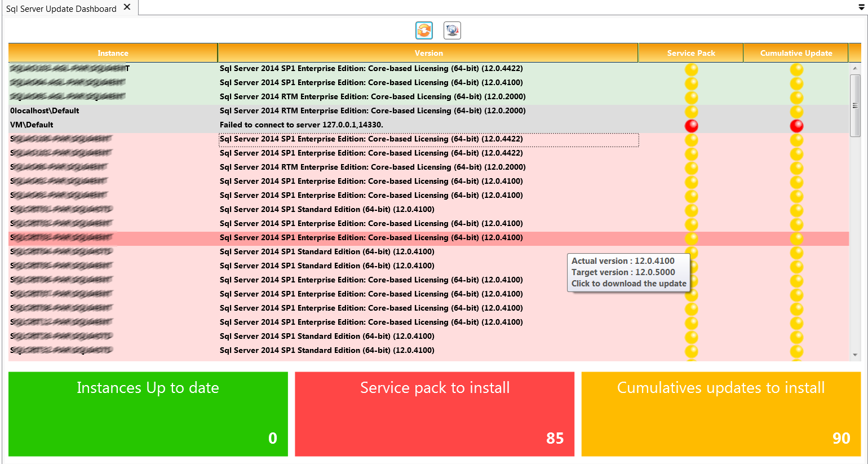
Task: Close the Sql Server Update Dashboard tab
Action: 127,7
